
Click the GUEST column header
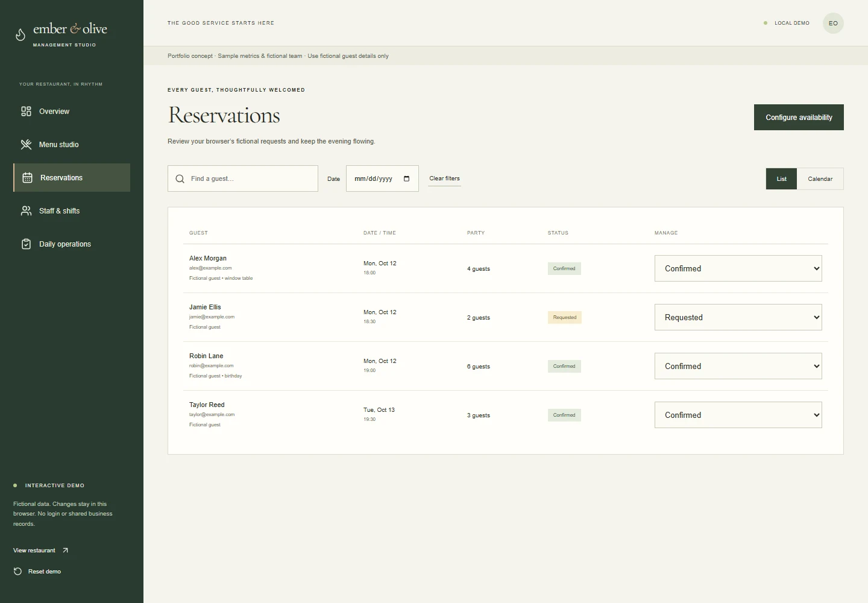pos(198,233)
